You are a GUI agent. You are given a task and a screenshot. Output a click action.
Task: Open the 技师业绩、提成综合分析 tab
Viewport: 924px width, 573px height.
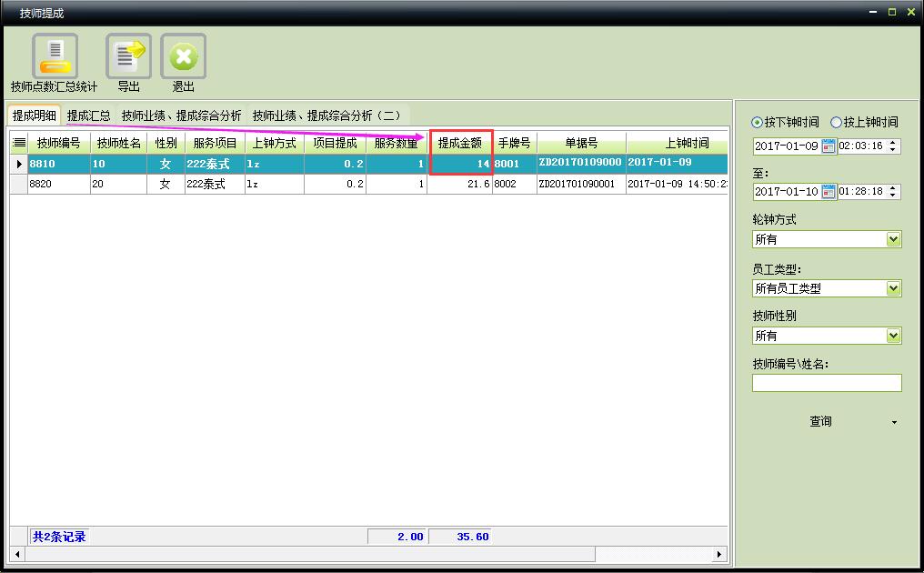pos(181,116)
